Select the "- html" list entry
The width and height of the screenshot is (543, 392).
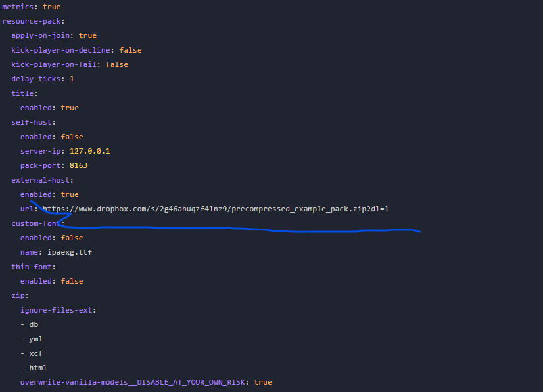(34, 368)
